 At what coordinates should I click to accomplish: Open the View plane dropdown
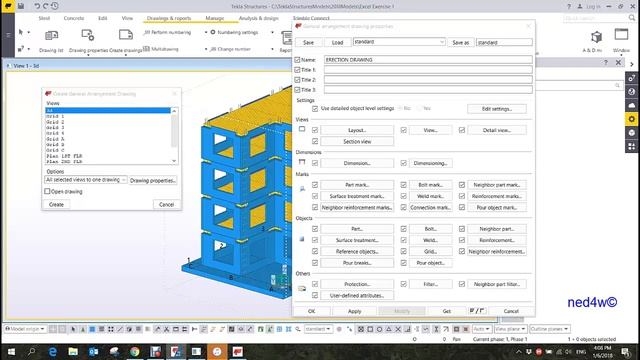tap(510, 329)
